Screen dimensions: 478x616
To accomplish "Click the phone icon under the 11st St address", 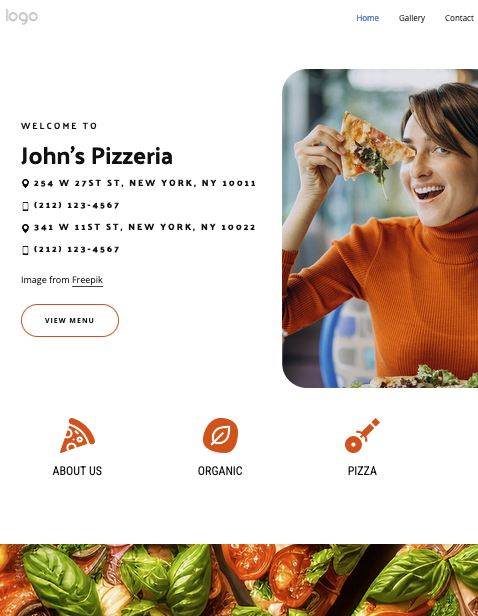I will pos(26,250).
